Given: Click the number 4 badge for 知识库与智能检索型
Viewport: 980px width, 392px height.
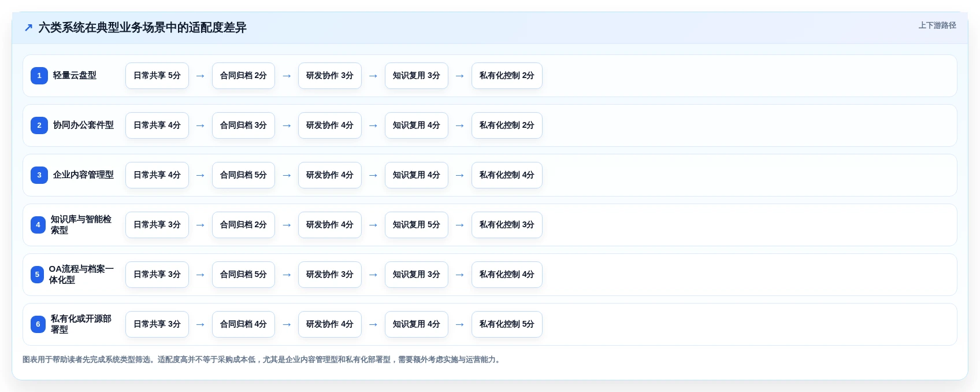Looking at the screenshot, I should [x=38, y=225].
